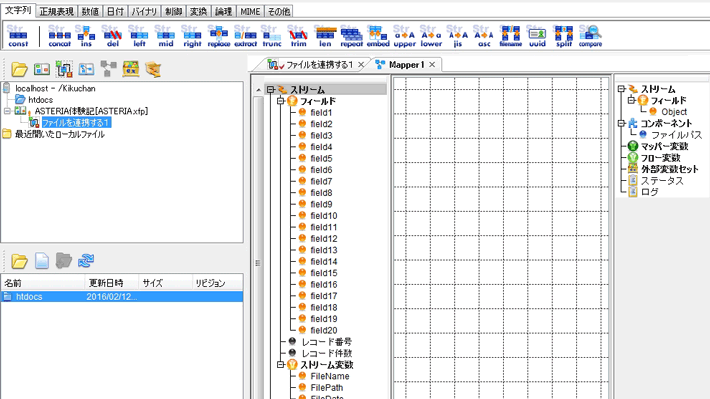Image resolution: width=710 pixels, height=399 pixels.
Task: Expand the ASTERIA体験記 project node
Action: click(7, 111)
